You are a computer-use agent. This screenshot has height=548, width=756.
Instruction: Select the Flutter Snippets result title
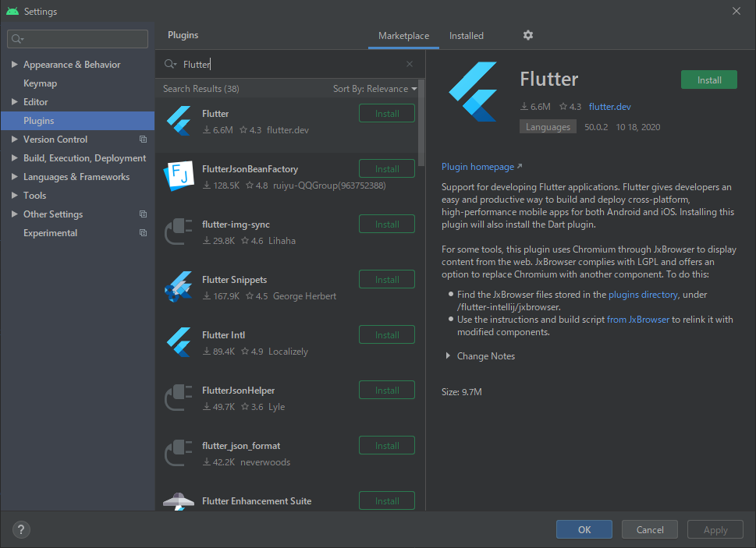[x=234, y=280]
